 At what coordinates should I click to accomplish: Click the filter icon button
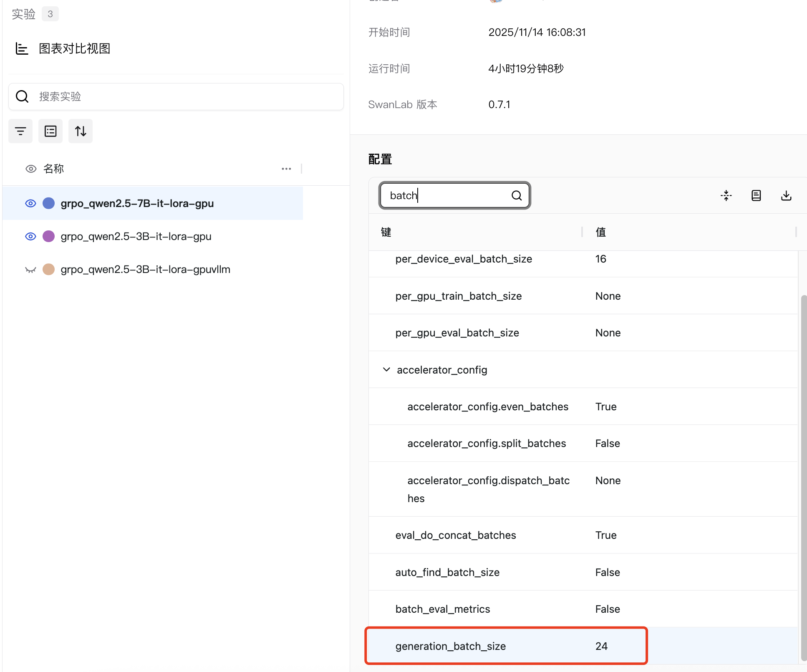(x=20, y=131)
